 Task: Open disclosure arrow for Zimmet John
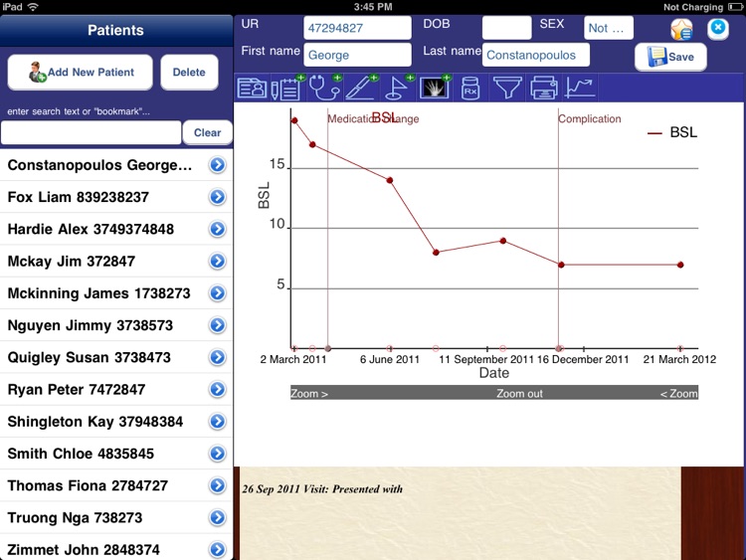[217, 549]
